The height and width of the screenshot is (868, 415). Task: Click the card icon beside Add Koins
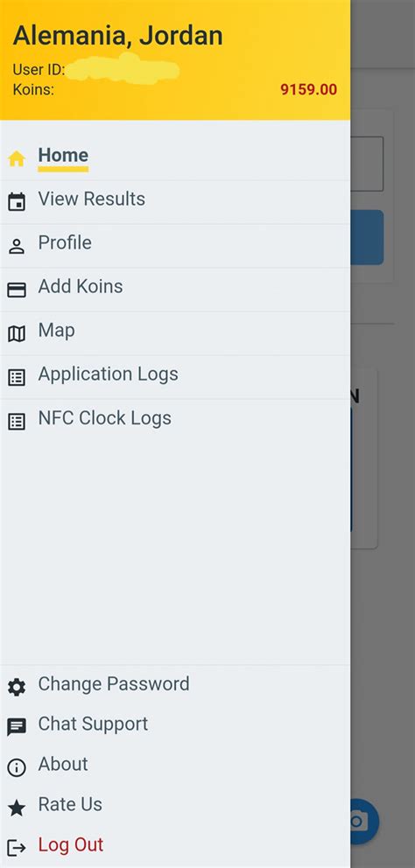tap(17, 290)
